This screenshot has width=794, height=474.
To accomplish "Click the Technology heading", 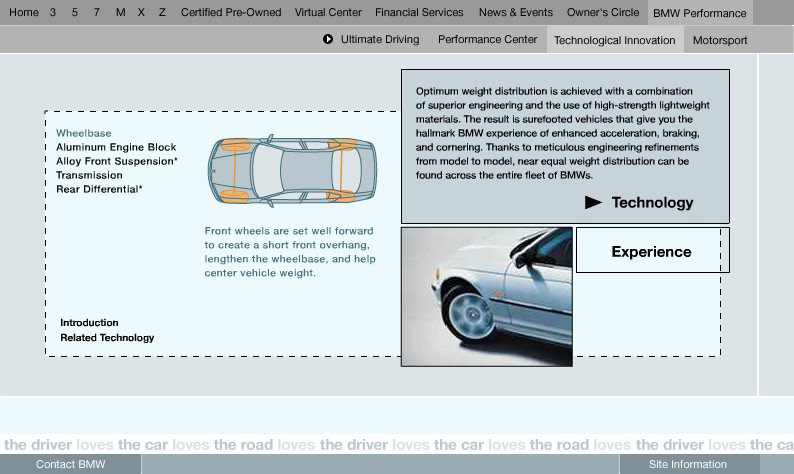I will coord(652,203).
